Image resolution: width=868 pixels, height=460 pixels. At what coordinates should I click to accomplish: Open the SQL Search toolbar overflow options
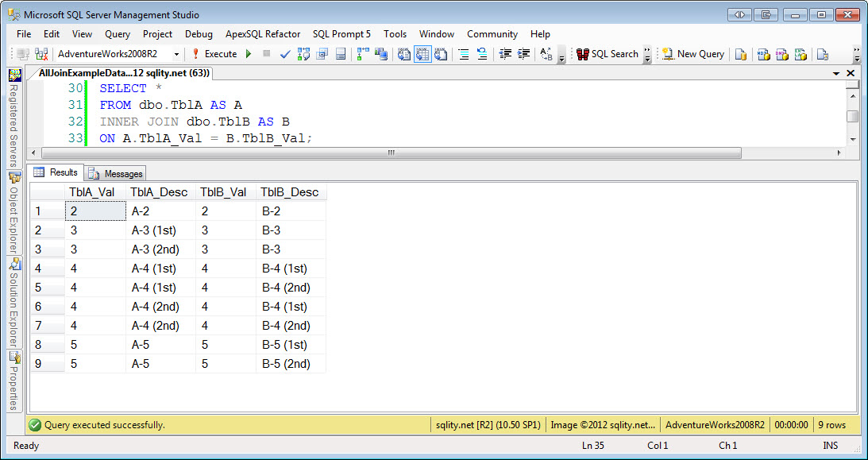coord(647,54)
